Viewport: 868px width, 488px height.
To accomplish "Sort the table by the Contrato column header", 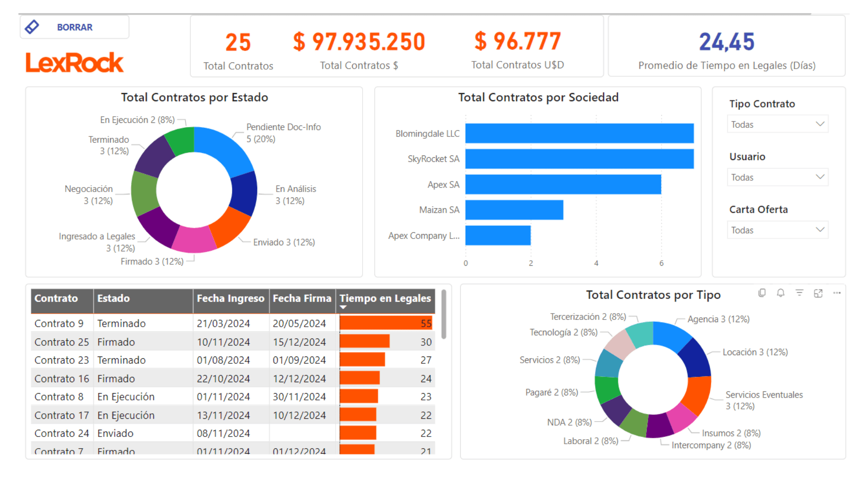I will (x=56, y=298).
